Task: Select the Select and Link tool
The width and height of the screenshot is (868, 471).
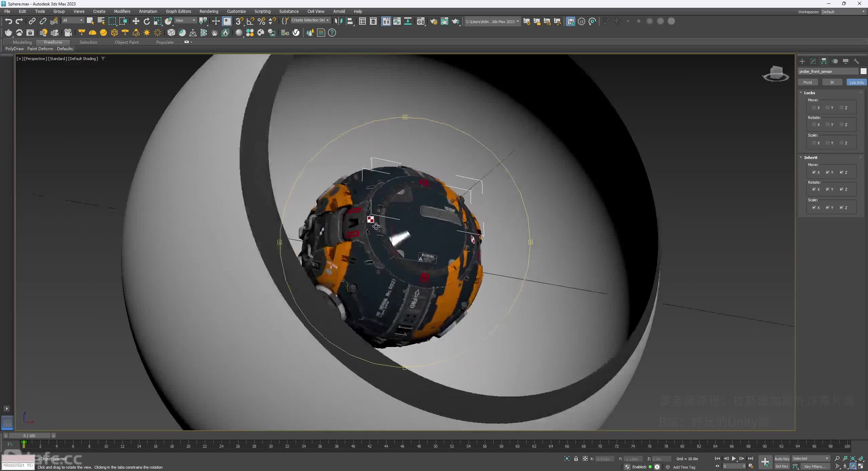Action: coord(32,21)
